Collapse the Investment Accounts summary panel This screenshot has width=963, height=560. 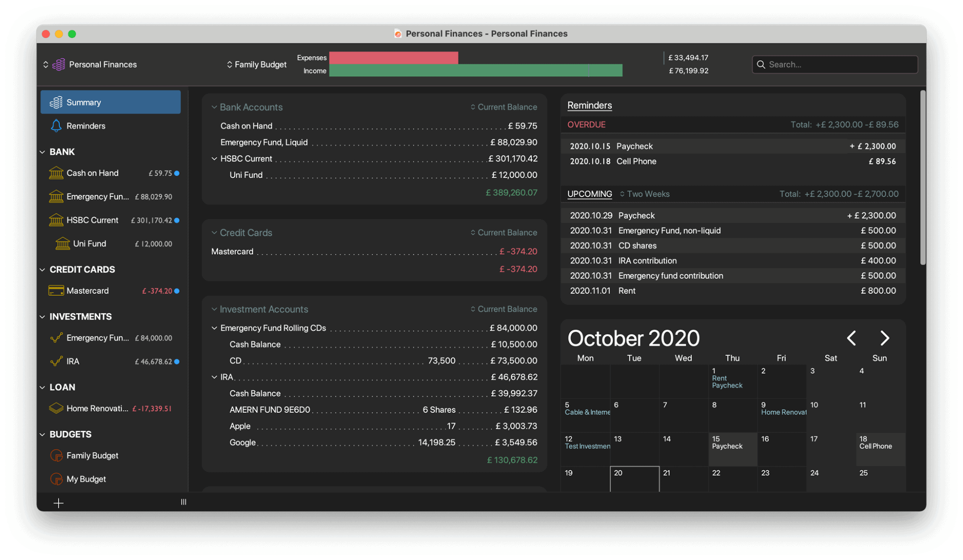[214, 309]
